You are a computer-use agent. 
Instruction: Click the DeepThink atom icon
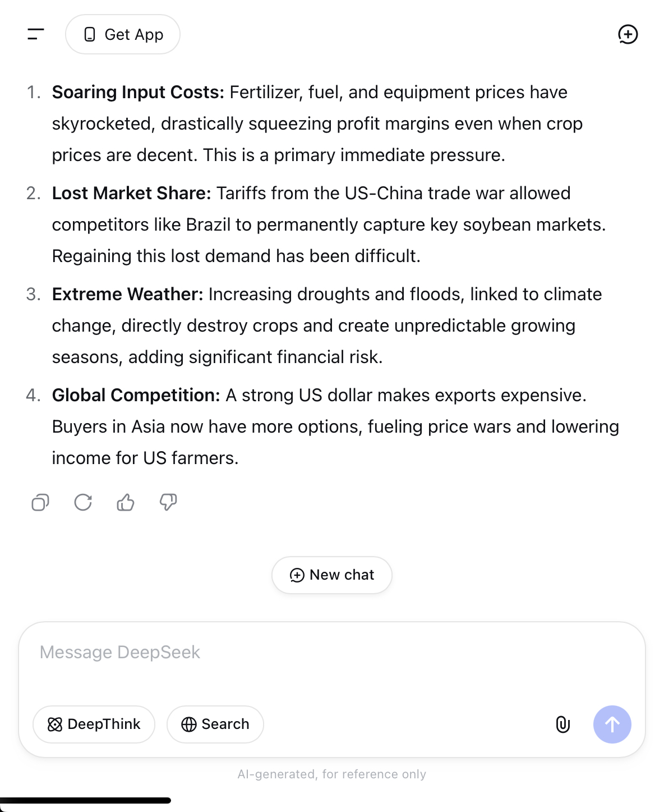pyautogui.click(x=55, y=724)
